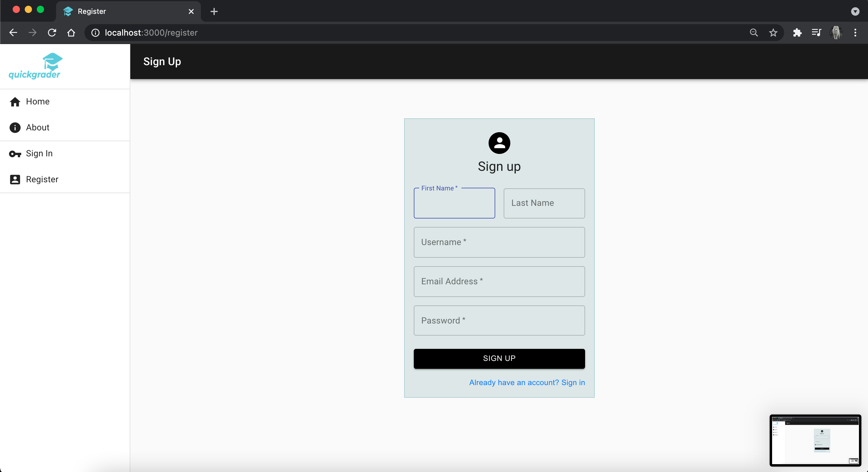This screenshot has height=472, width=868.
Task: Open Chrome's three-dot menu
Action: click(x=855, y=33)
